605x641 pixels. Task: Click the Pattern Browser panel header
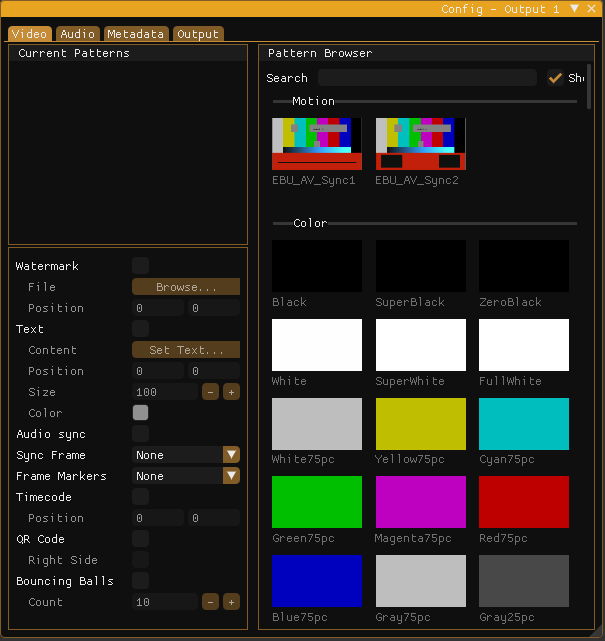426,53
